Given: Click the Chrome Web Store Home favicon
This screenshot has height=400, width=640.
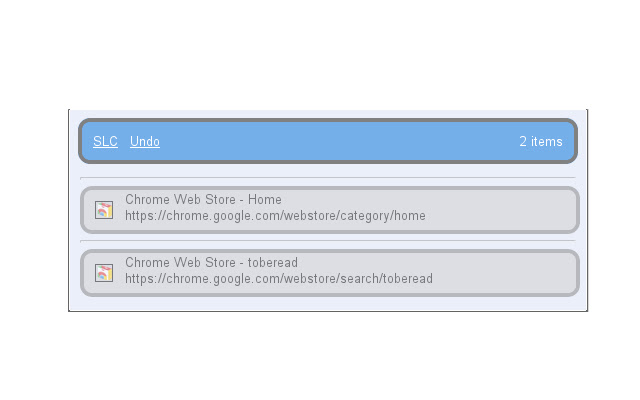Looking at the screenshot, I should click(104, 210).
